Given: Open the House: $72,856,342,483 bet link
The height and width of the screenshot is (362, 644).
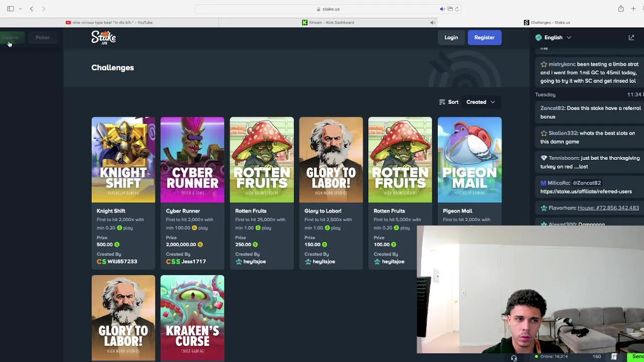Looking at the screenshot, I should point(608,208).
